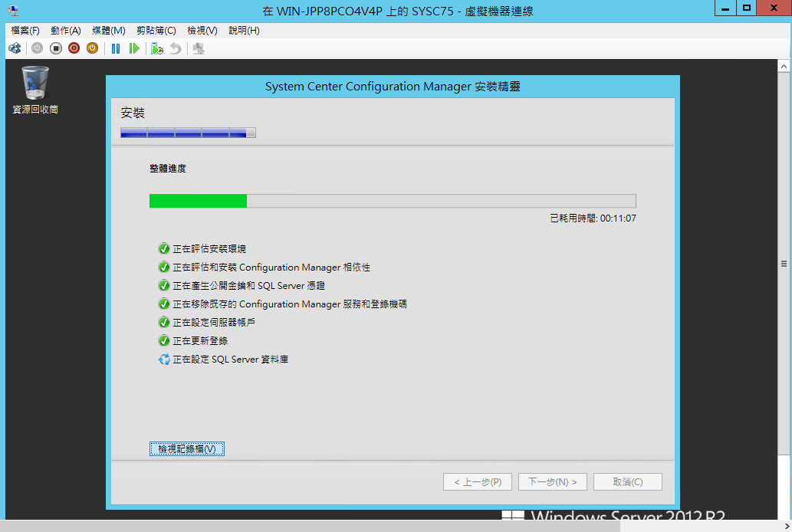792x532 pixels.
Task: Select the text 正在設定 SQL Server 資料庫
Action: [x=230, y=360]
